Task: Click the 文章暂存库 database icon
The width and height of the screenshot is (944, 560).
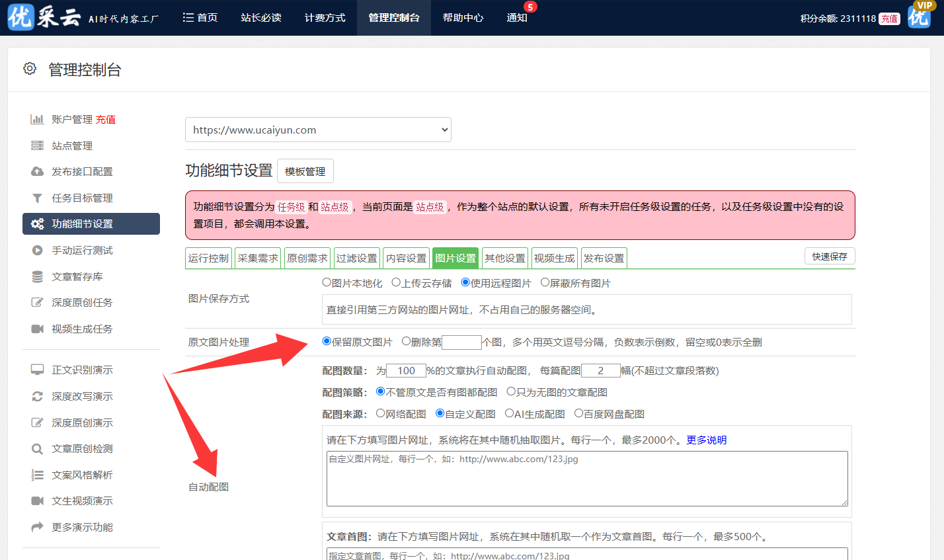Action: pyautogui.click(x=37, y=277)
